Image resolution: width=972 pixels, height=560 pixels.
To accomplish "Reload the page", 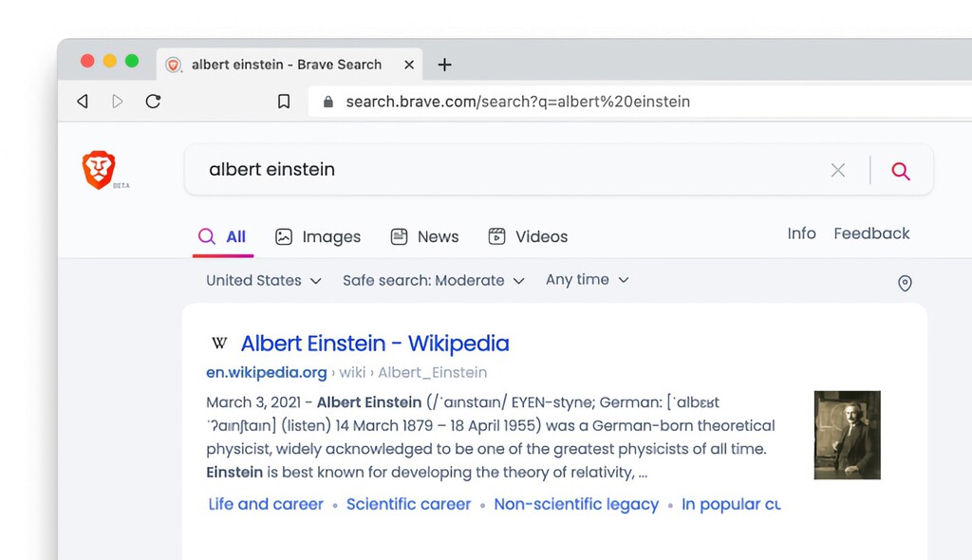I will click(153, 102).
